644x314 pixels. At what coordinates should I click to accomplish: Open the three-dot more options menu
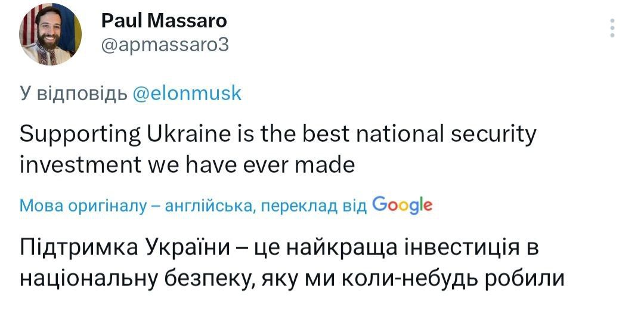(x=612, y=28)
